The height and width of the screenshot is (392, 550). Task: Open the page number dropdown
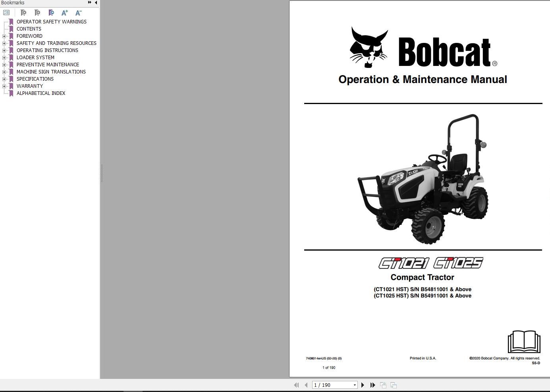pyautogui.click(x=355, y=385)
